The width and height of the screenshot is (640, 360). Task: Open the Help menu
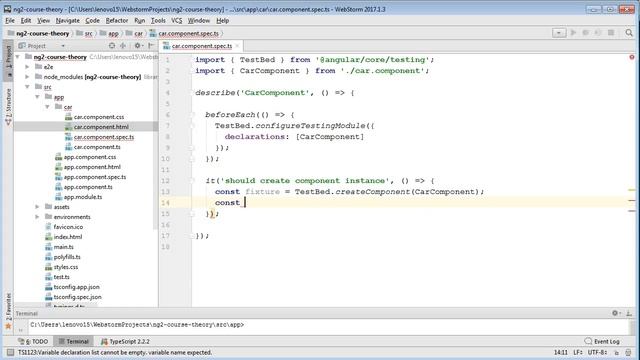(222, 20)
